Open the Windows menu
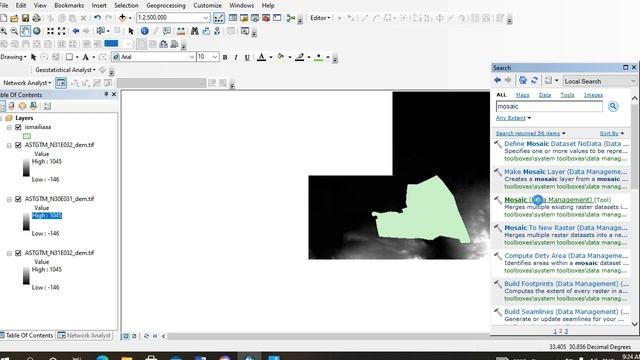This screenshot has width=640, height=360. [241, 6]
